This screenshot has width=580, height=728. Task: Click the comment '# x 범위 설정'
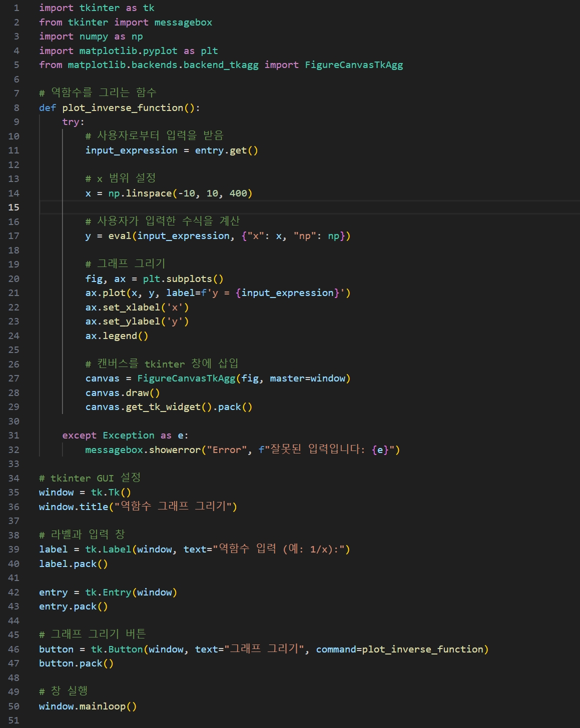tap(121, 178)
